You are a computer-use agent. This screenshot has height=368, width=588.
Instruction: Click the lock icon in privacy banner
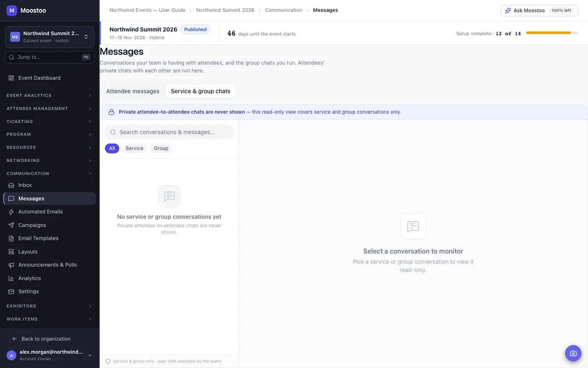point(111,112)
